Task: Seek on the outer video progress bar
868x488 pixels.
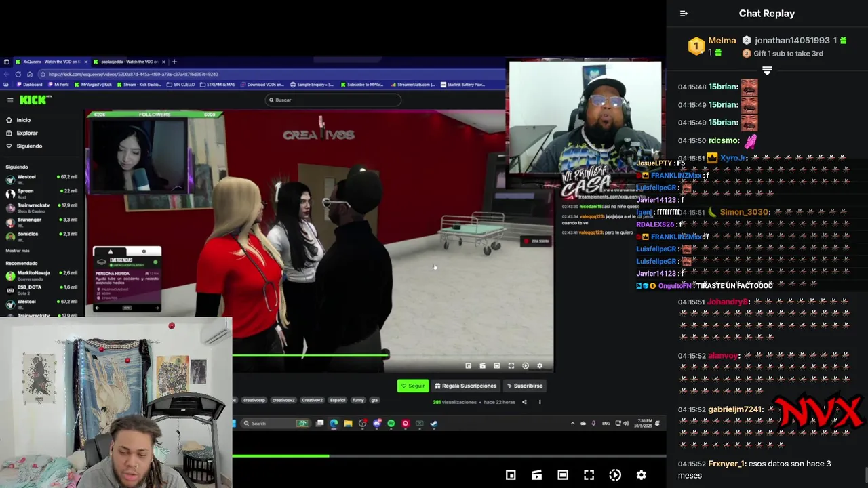Action: point(449,455)
